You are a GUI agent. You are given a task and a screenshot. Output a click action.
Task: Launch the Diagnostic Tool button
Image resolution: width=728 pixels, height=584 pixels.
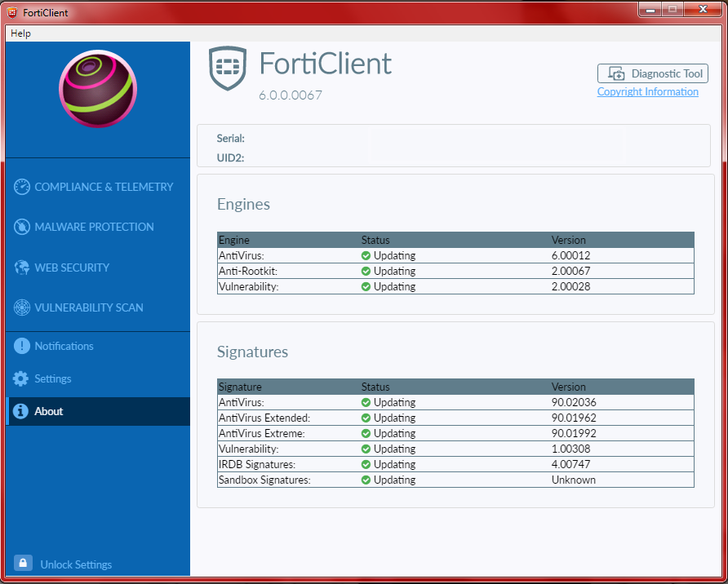tap(652, 73)
